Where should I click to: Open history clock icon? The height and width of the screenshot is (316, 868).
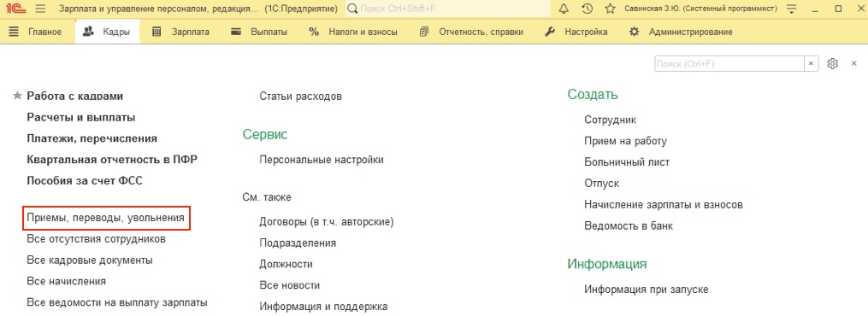coord(588,9)
